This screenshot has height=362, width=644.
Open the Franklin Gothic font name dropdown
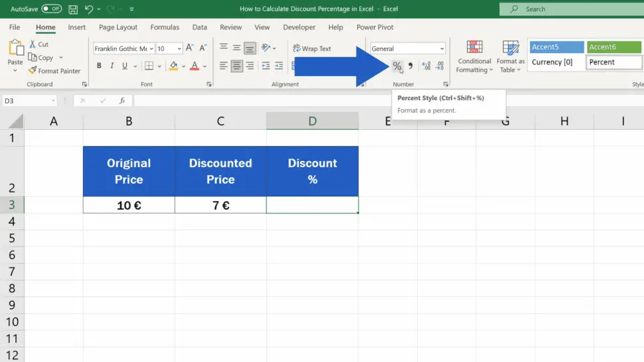(151, 48)
